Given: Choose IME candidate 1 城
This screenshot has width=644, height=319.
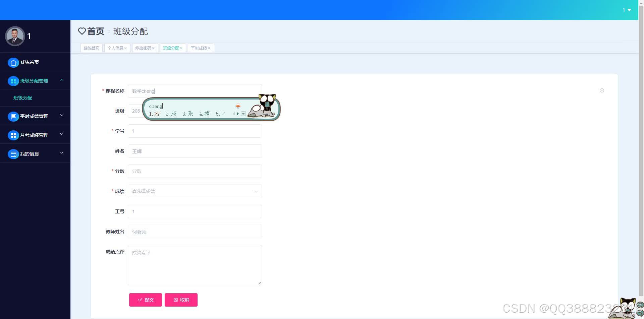Looking at the screenshot, I should [x=154, y=114].
